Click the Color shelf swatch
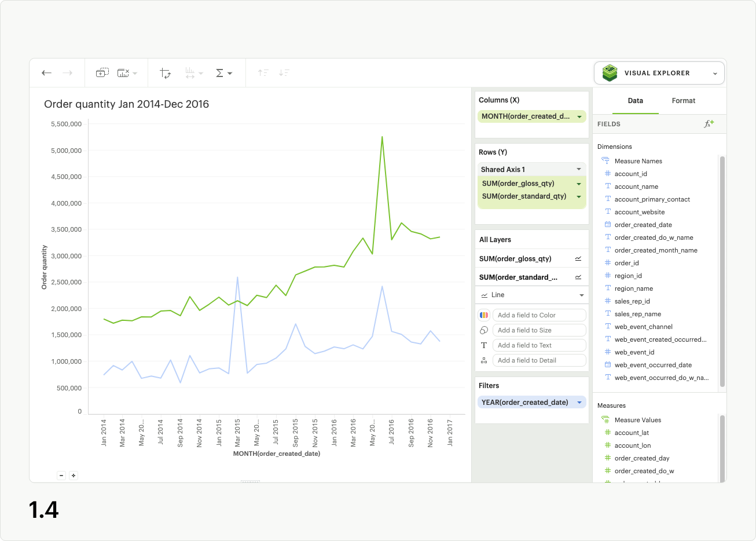The width and height of the screenshot is (756, 541). (x=484, y=315)
